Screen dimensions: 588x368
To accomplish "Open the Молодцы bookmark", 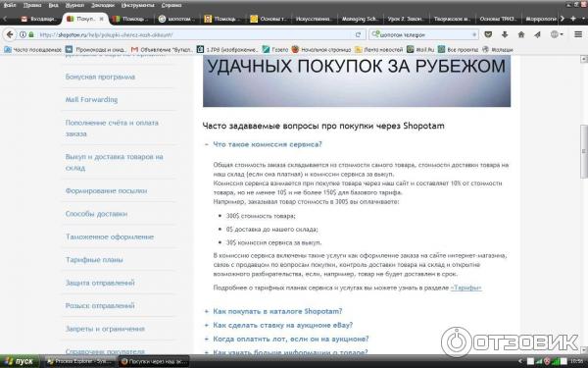I will [498, 50].
